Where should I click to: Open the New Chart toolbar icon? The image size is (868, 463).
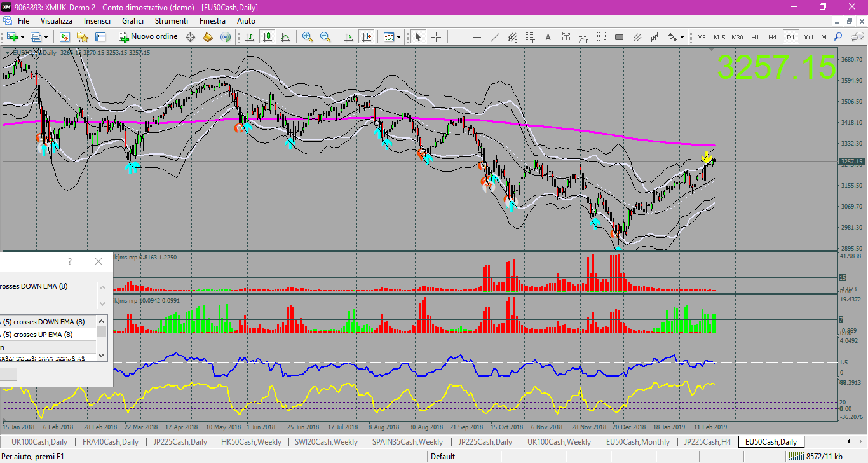tap(13, 37)
